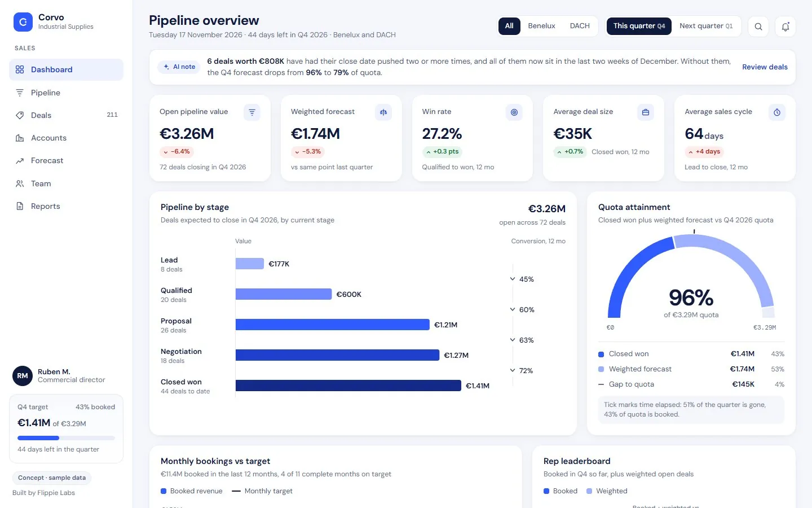Screen dimensions: 812x508
Task: Click the Closed won blue legend swatch
Action: pos(601,354)
